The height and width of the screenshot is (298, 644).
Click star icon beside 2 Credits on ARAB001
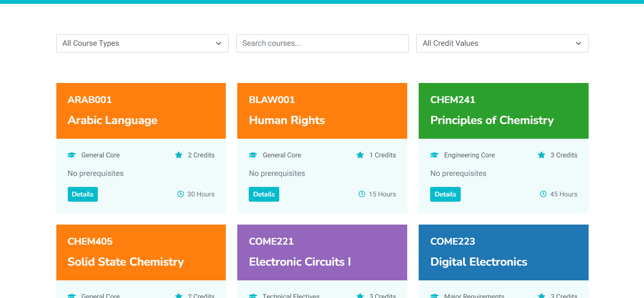pos(179,155)
